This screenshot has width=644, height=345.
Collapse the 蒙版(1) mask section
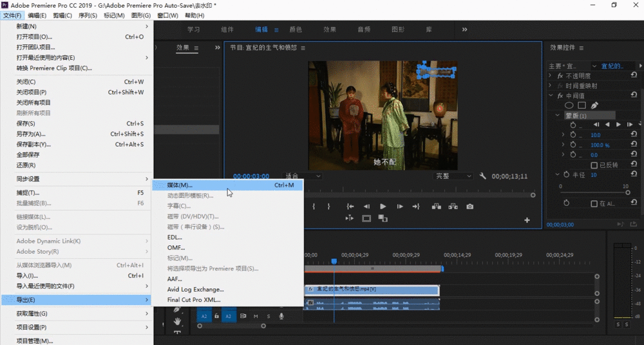(x=557, y=115)
